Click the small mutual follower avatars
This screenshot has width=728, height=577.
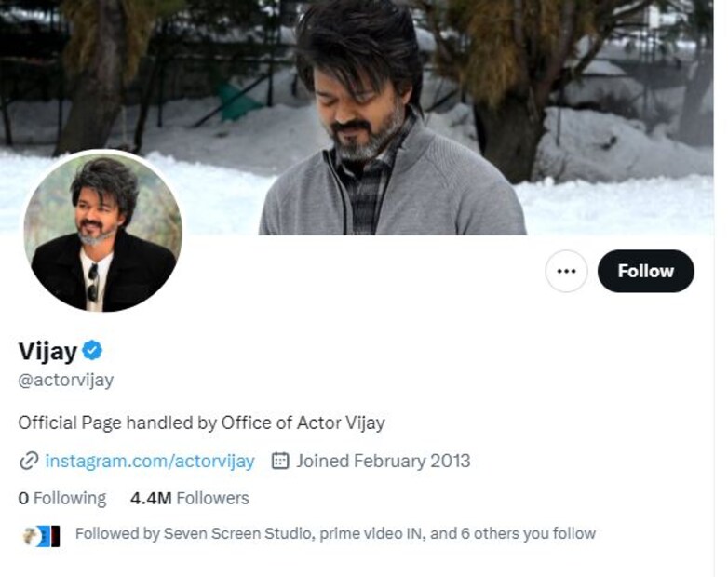[40, 535]
